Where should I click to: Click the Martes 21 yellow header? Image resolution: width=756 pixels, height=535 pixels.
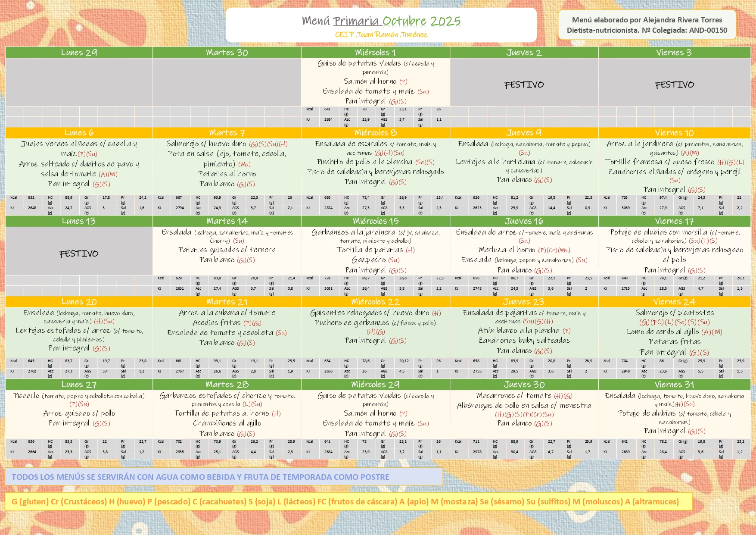click(x=227, y=302)
